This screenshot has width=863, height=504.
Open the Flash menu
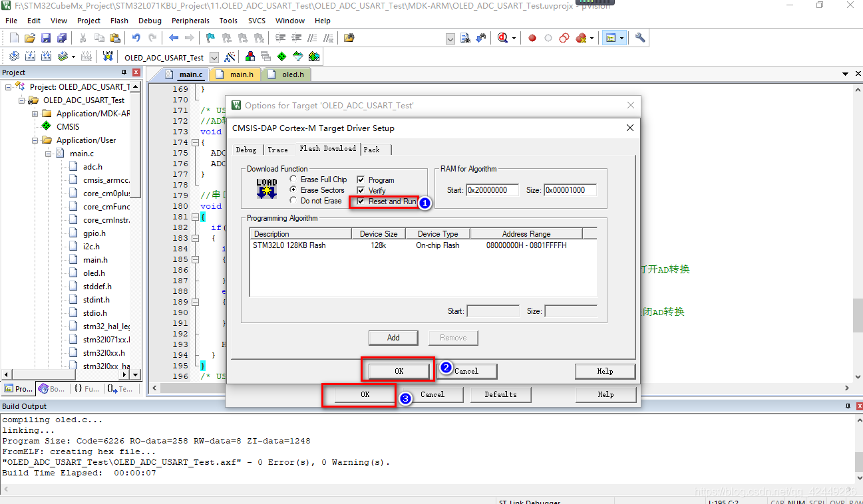[x=120, y=21]
